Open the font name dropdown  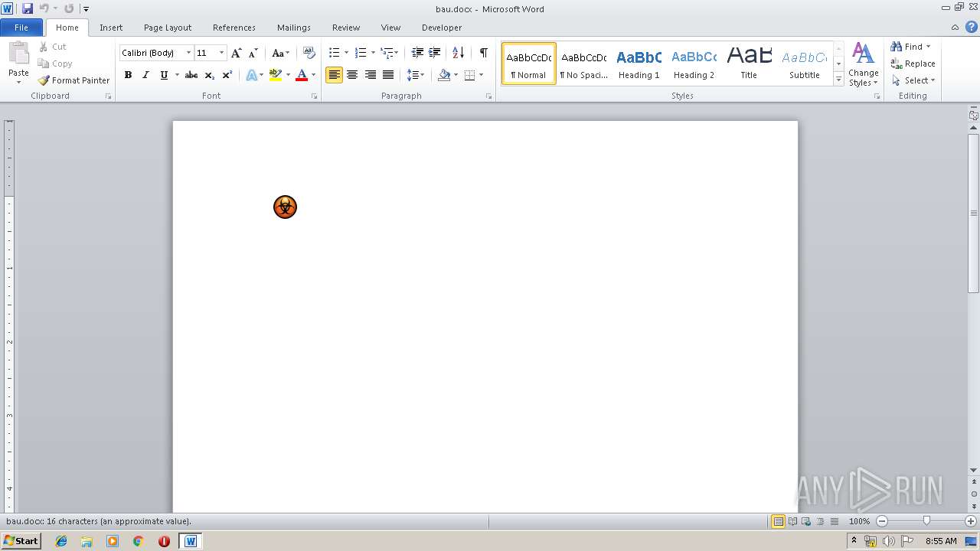coord(188,53)
